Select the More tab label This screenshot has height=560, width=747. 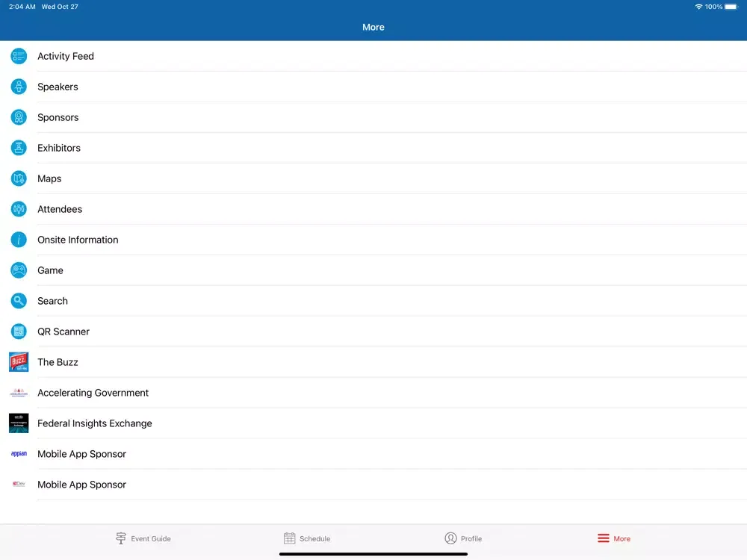pos(622,538)
